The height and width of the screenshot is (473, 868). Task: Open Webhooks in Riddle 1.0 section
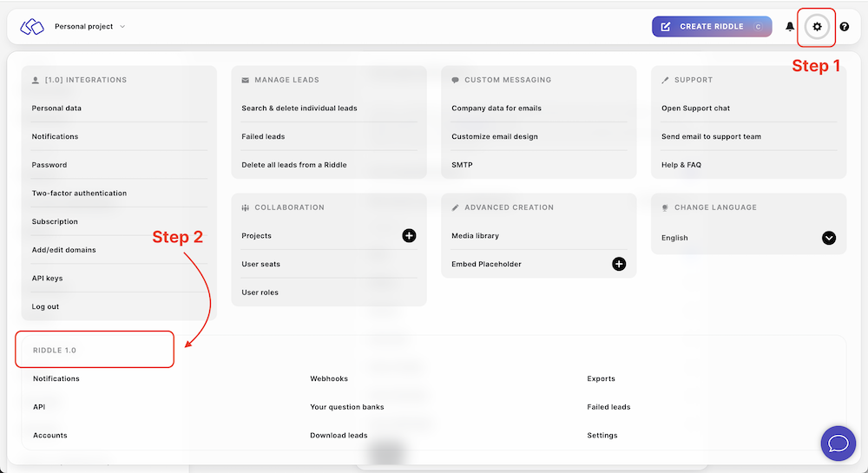click(x=329, y=379)
